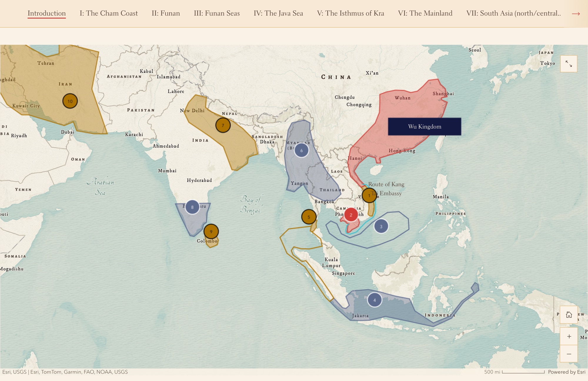Image resolution: width=588 pixels, height=381 pixels.
Task: Click the Esri, USGS attribution text
Action: click(x=65, y=372)
